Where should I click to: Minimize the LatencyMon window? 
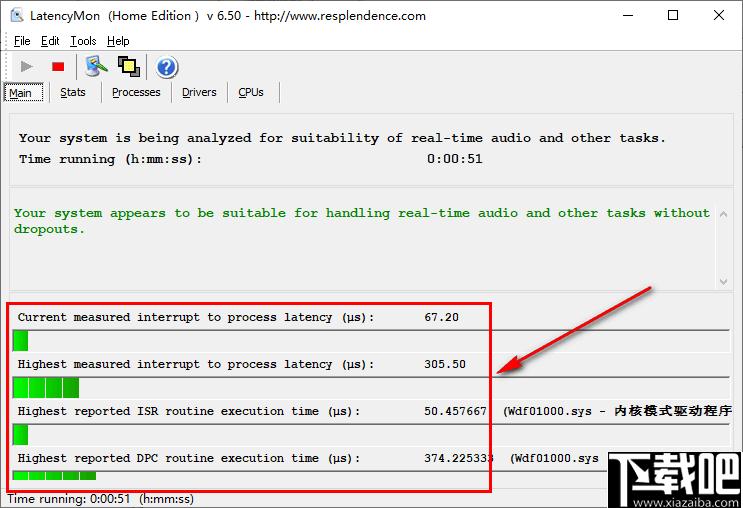click(628, 16)
